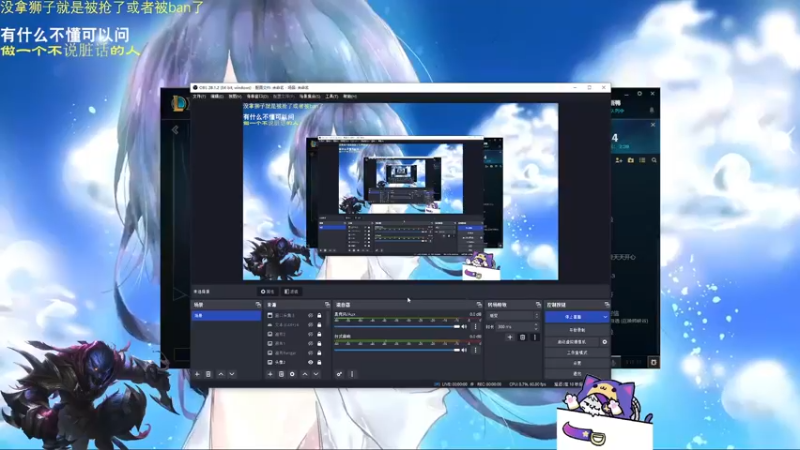The width and height of the screenshot is (800, 450).
Task: Toggle visibility of hangar source
Action: tap(310, 353)
